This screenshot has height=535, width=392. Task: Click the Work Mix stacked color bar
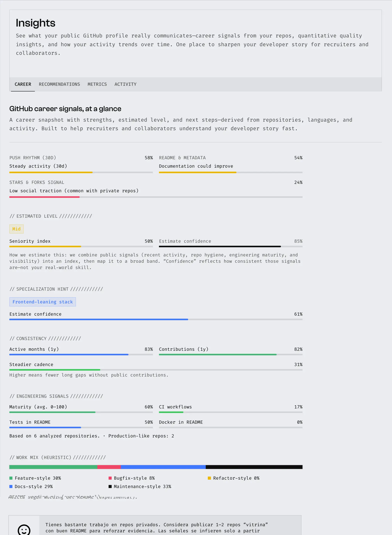pos(156,467)
